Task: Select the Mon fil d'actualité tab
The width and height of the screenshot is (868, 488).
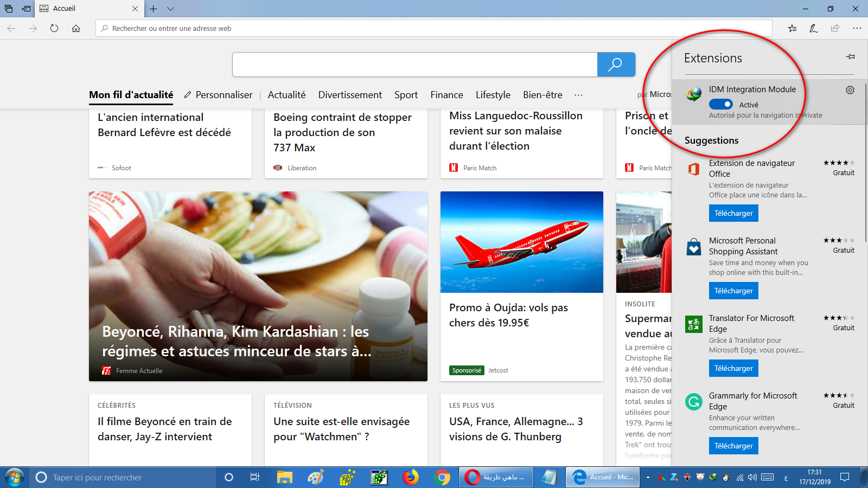Action: [x=131, y=95]
